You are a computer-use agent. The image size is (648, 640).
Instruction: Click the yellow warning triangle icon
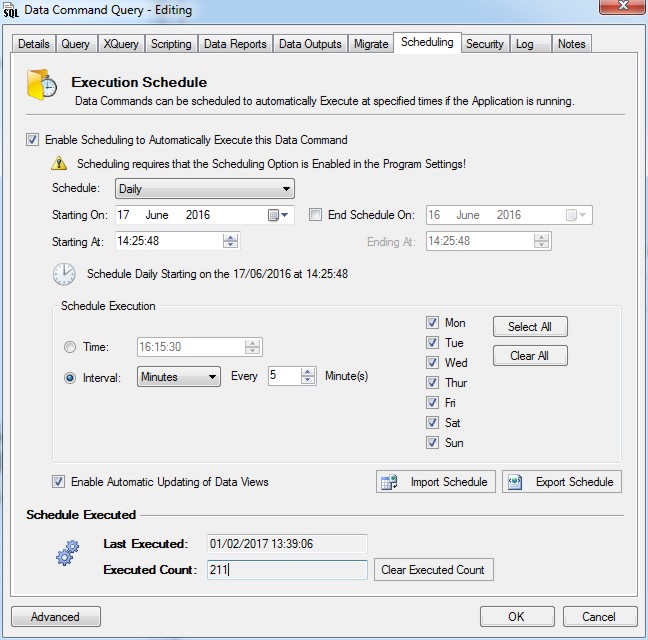(59, 164)
